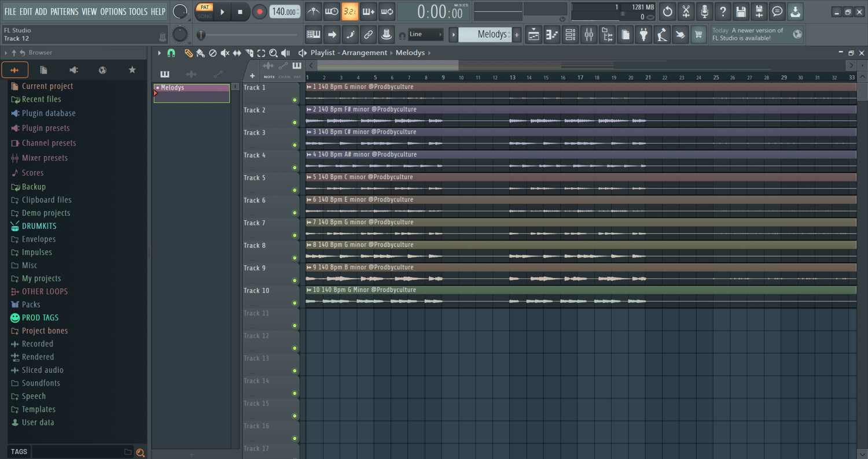
Task: Toggle the snap magnet in Playlist
Action: coord(171,53)
